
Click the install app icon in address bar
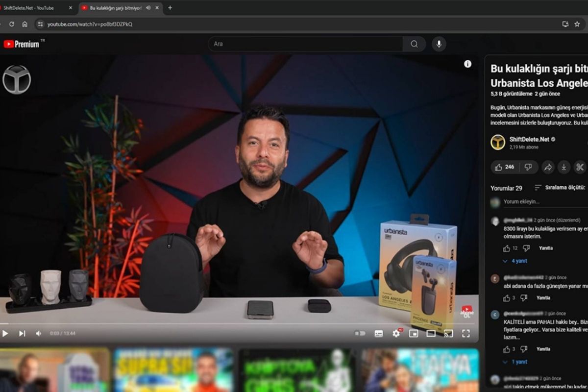(565, 24)
